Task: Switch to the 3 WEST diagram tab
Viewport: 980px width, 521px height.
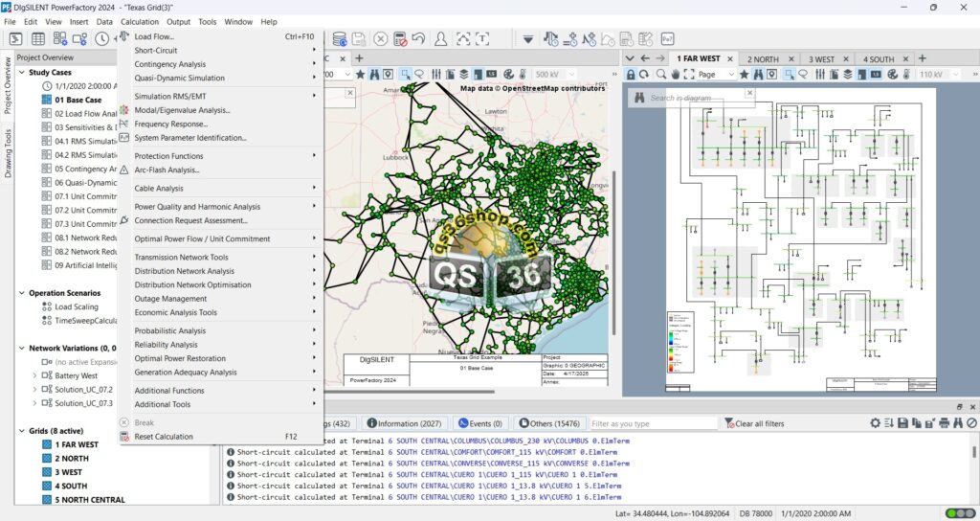Action: tap(820, 58)
